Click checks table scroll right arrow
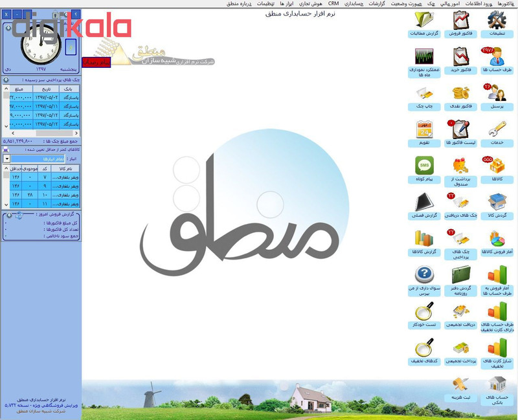 (76, 133)
